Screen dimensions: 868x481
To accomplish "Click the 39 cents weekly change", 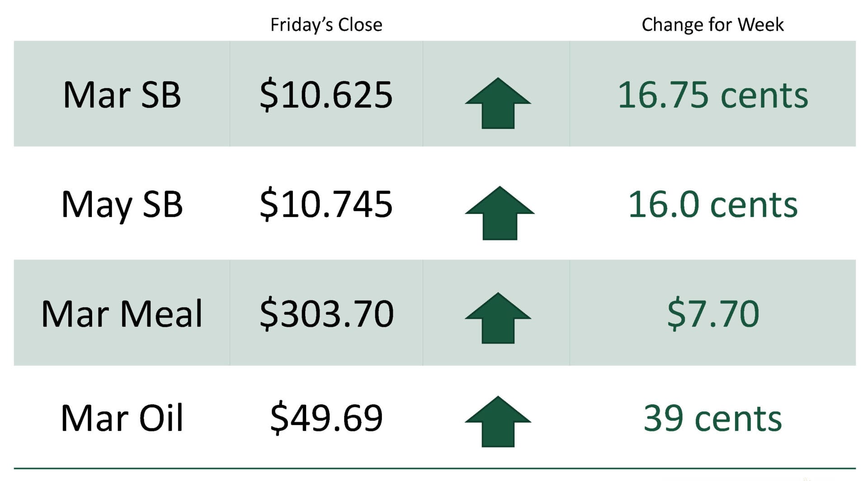I will tap(712, 418).
